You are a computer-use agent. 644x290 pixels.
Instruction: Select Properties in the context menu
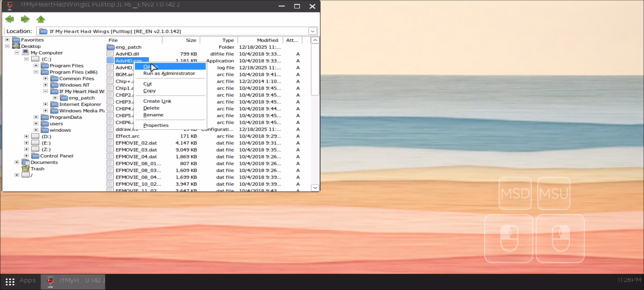coord(156,125)
